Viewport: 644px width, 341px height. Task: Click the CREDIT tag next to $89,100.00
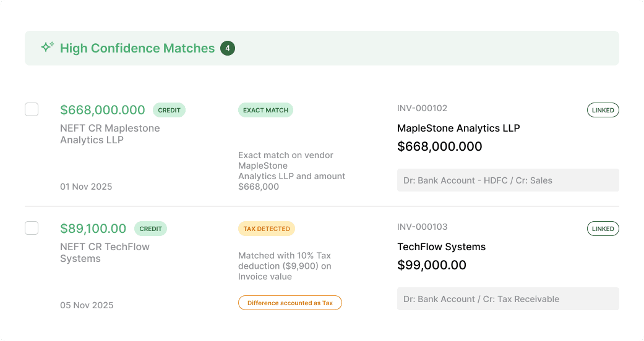150,229
